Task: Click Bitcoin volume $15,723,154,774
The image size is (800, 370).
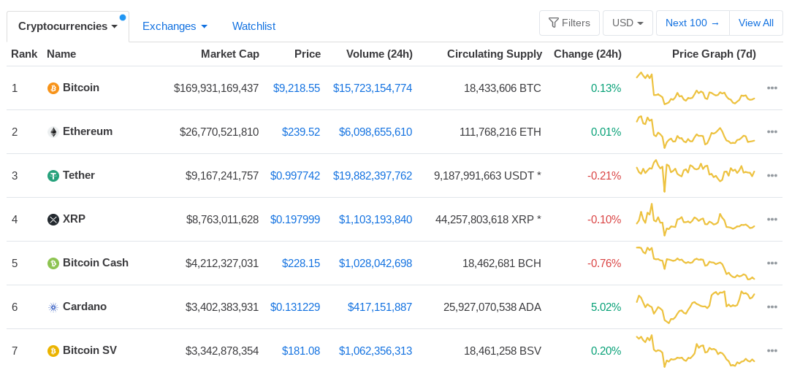Action: (x=373, y=88)
